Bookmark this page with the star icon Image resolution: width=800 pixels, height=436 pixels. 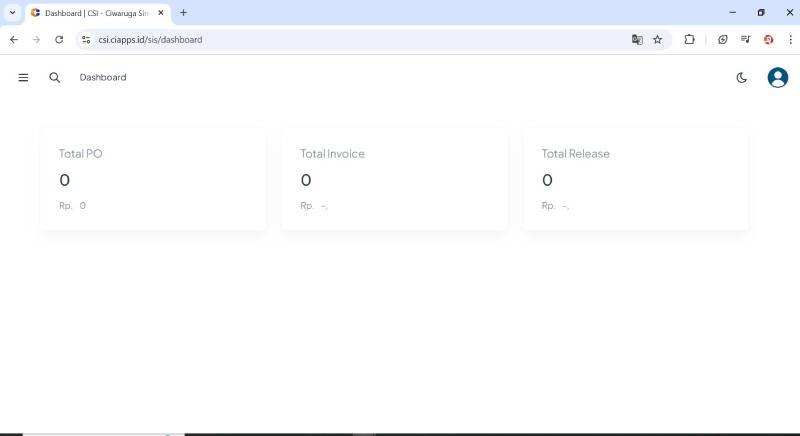657,39
